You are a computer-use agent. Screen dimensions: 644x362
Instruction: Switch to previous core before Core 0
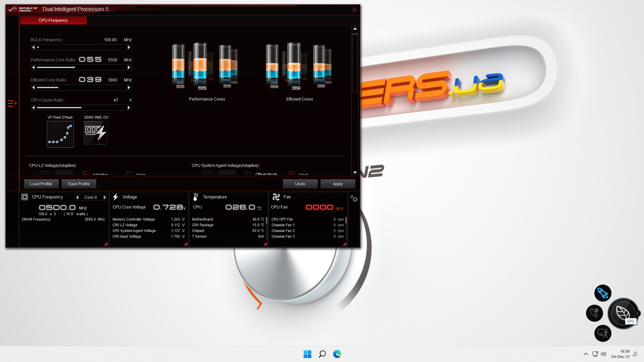(x=77, y=197)
